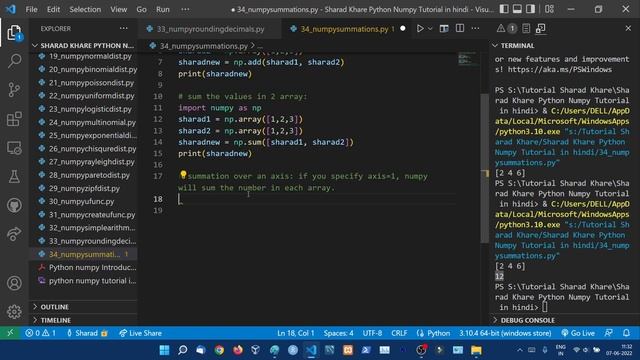640x360 pixels.
Task: Click the feedback icon in status bar
Action: [x=609, y=333]
